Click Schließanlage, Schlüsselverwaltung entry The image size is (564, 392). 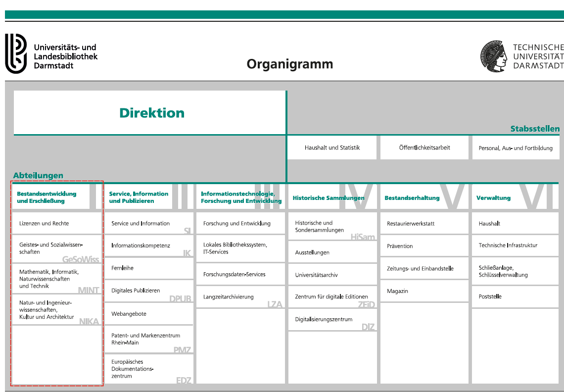[516, 271]
